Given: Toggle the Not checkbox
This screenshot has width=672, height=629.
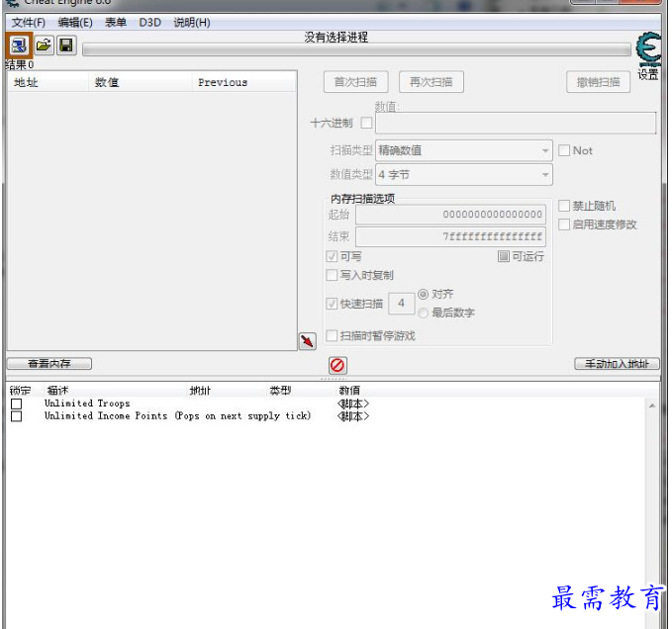Looking at the screenshot, I should [x=564, y=150].
